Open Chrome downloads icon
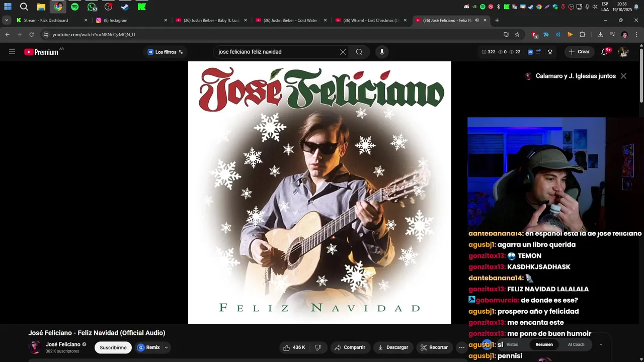The height and width of the screenshot is (362, 644). pos(600,35)
